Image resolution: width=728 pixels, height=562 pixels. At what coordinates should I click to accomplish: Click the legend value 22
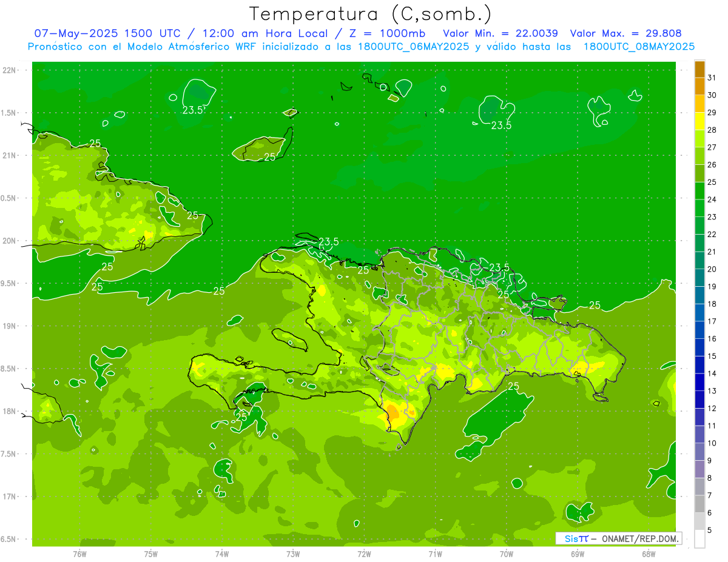(x=712, y=234)
